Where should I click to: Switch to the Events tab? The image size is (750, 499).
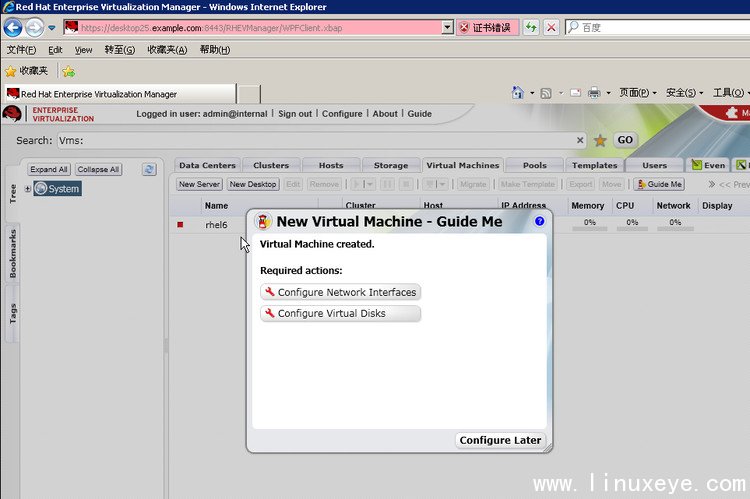708,166
